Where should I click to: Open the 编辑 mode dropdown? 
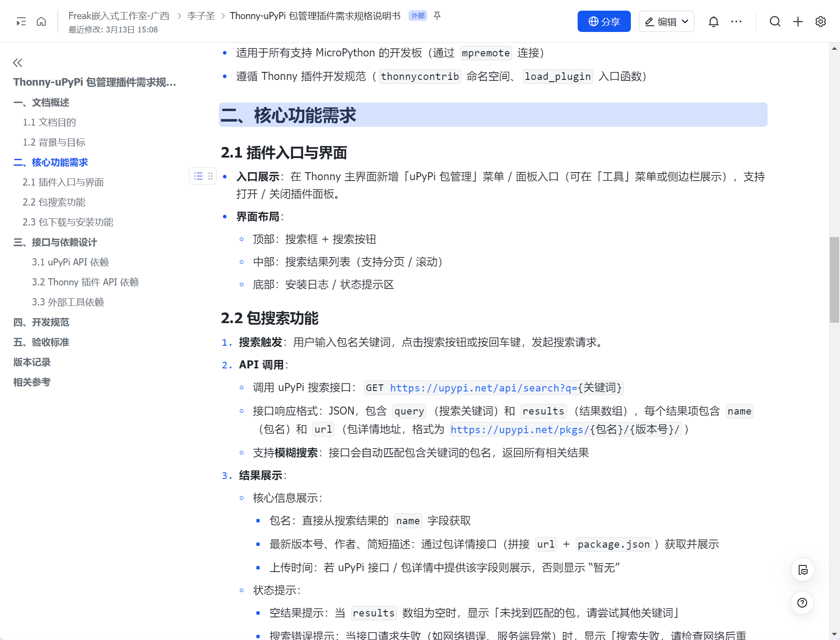pyautogui.click(x=666, y=21)
